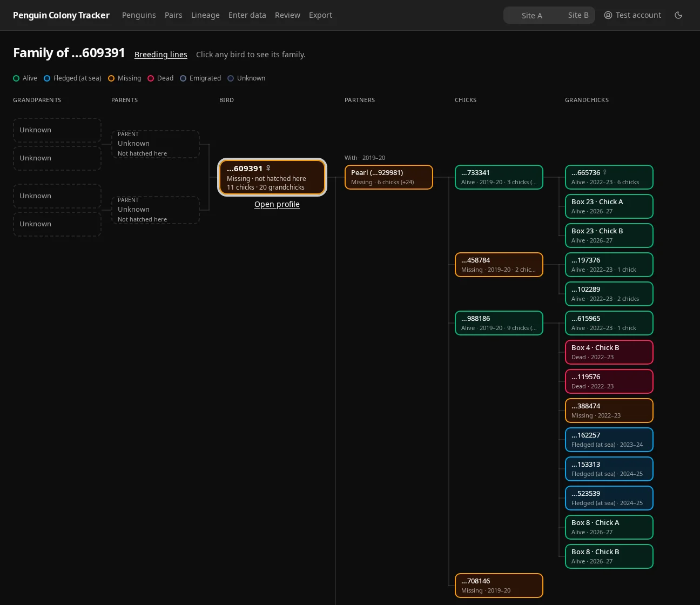Select the missing chick ...708146

pos(499,586)
